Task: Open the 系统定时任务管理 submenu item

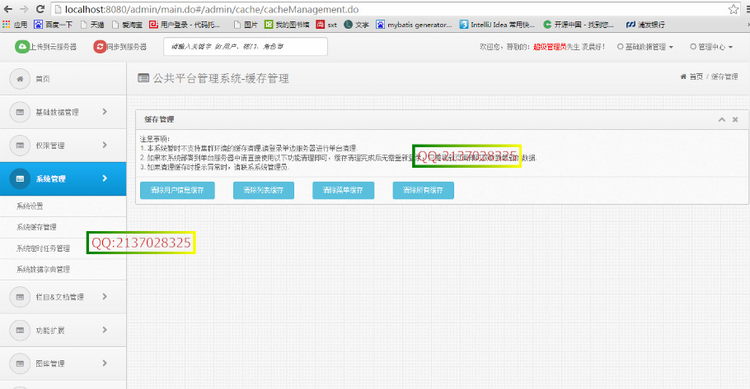Action: click(x=43, y=248)
